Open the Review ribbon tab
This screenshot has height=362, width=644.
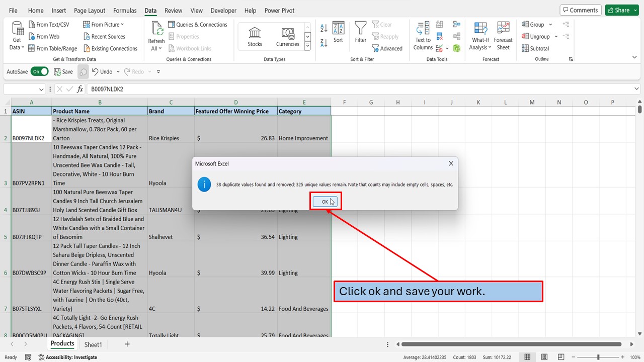pyautogui.click(x=173, y=10)
